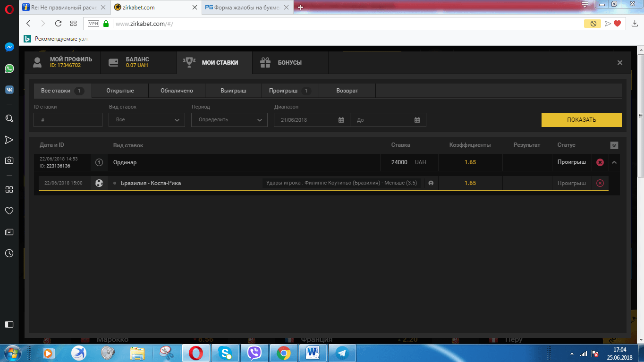Open VK sidebar panel
The height and width of the screenshot is (362, 644).
(9, 90)
